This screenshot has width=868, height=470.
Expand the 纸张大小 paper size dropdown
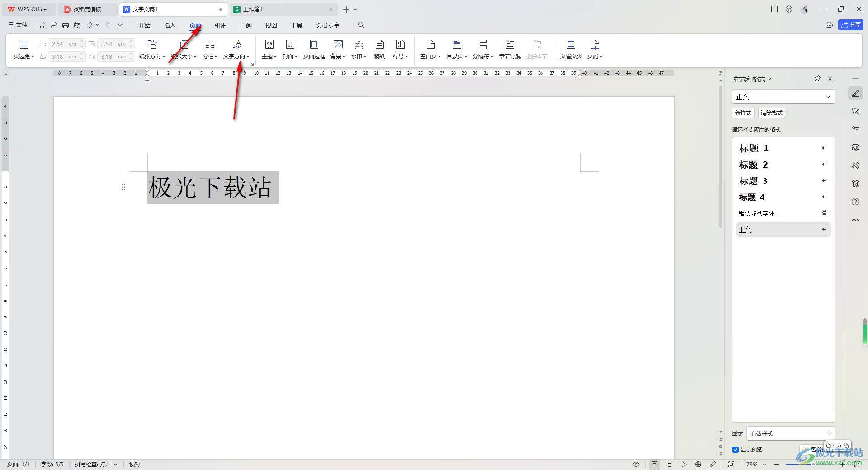click(195, 56)
